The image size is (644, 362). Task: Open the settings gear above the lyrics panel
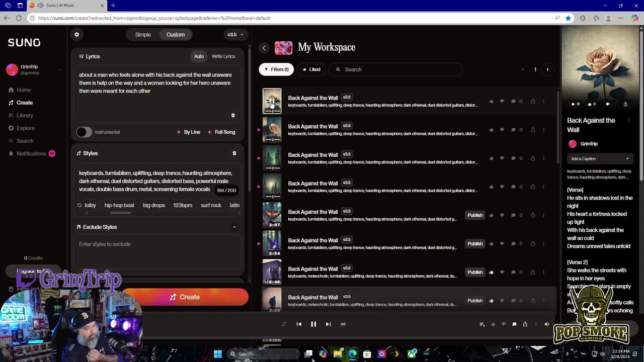pos(76,35)
